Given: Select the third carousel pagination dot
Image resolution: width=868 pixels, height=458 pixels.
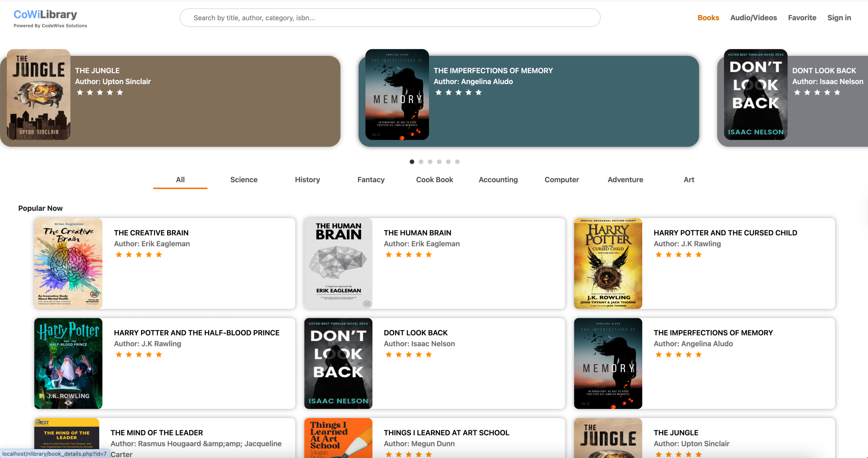Looking at the screenshot, I should (430, 162).
